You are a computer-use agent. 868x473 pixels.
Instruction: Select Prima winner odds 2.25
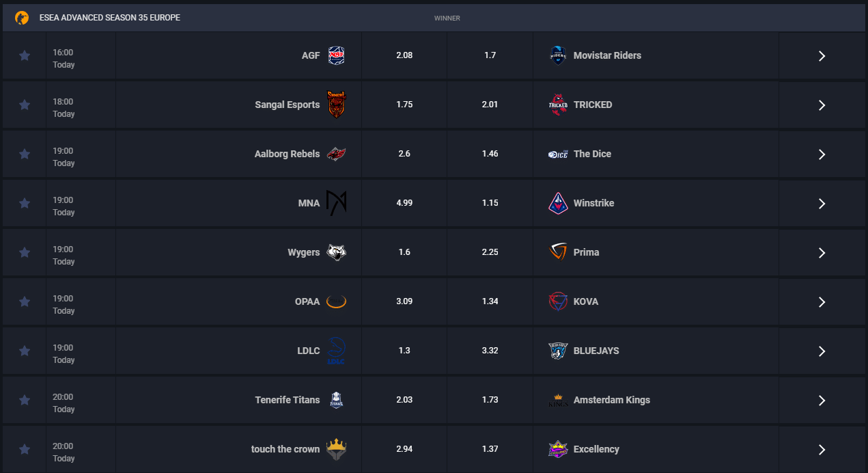point(490,252)
